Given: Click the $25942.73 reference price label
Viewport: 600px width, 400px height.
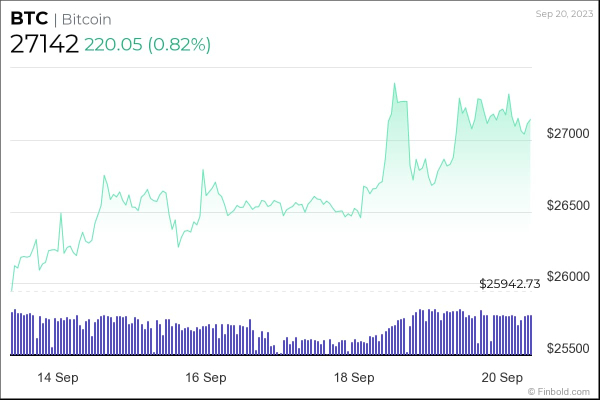Looking at the screenshot, I should coord(509,284).
